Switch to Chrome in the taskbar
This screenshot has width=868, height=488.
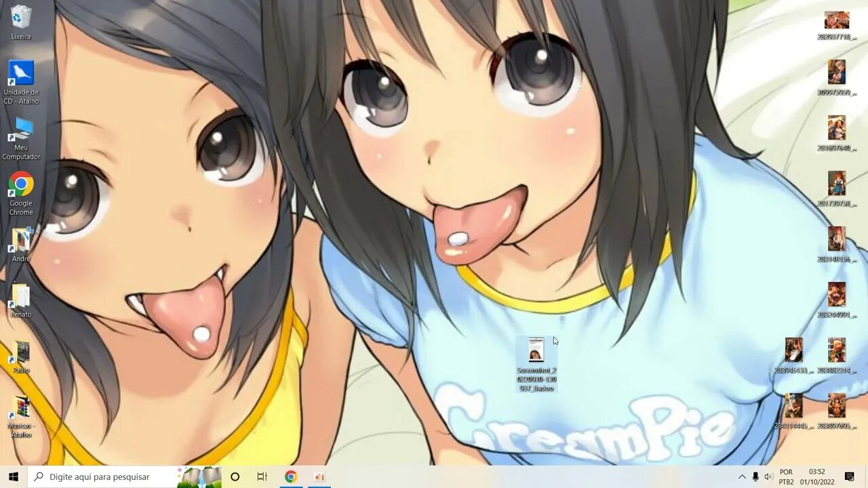pos(290,476)
